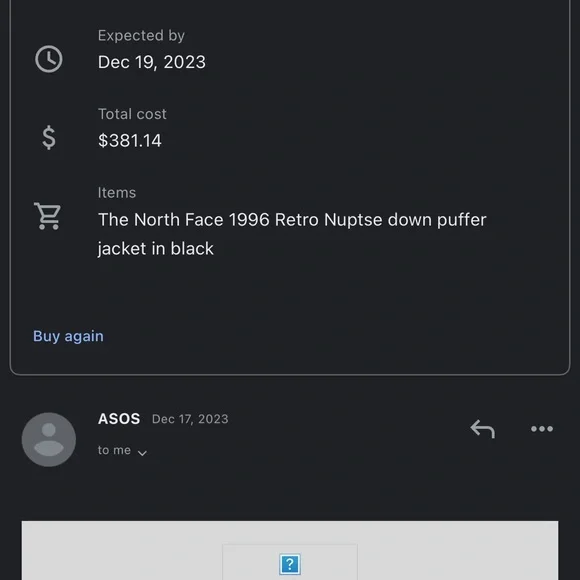Click the Buy again link
Screen dimensions: 580x580
[x=68, y=336]
